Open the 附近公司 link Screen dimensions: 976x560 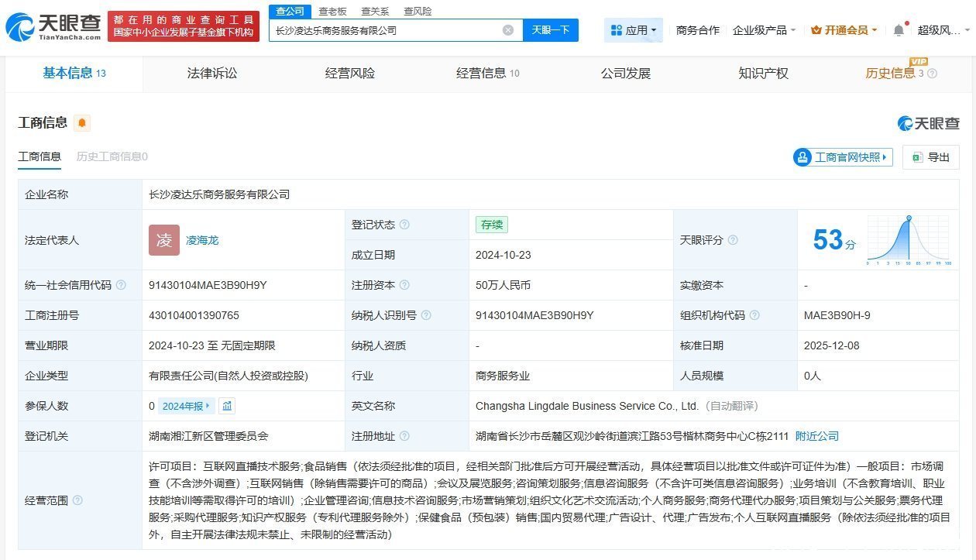816,435
